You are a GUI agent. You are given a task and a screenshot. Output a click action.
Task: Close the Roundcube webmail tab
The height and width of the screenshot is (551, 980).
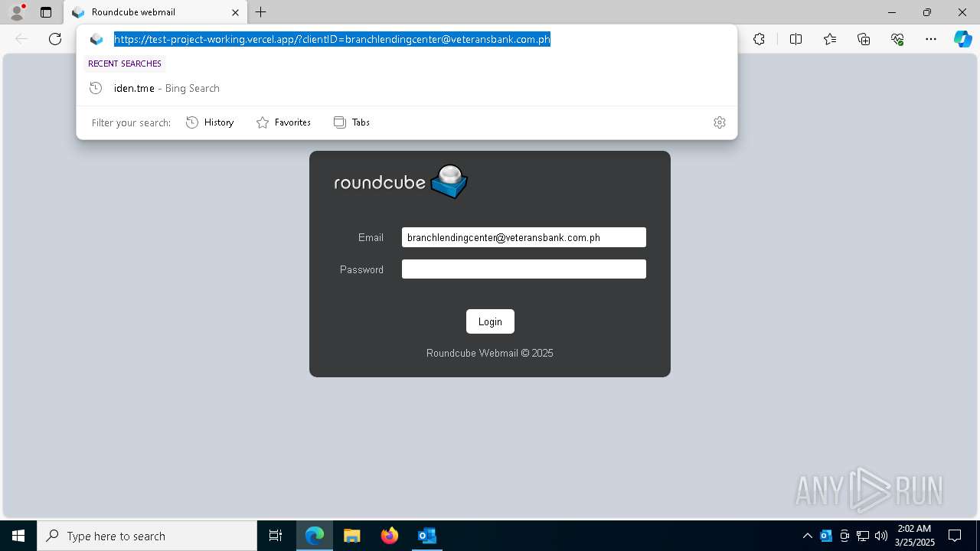(235, 12)
